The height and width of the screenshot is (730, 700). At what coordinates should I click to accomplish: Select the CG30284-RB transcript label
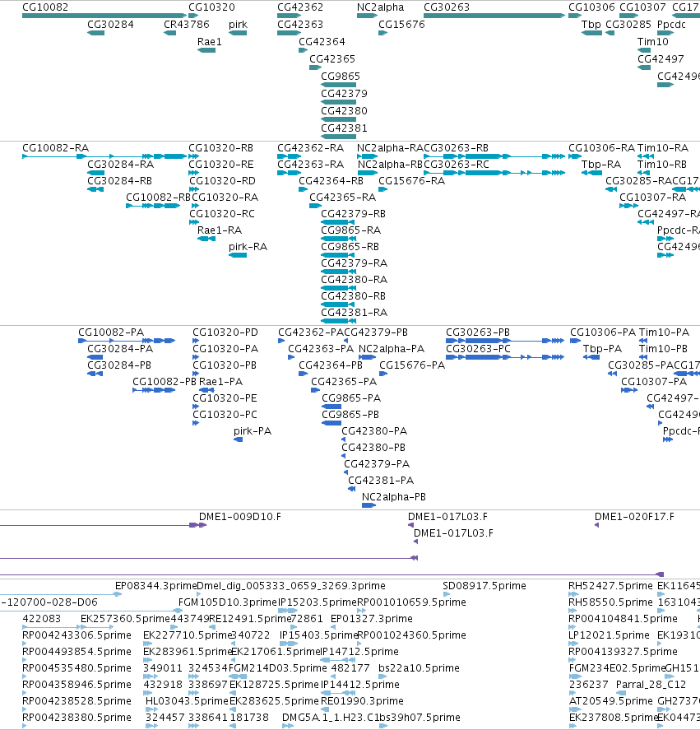(119, 181)
